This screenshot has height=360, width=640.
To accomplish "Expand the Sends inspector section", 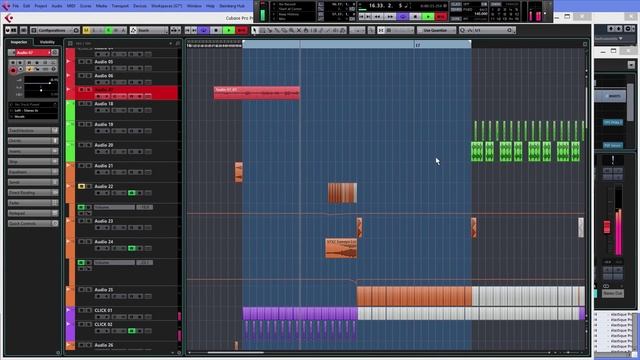I will (33, 182).
